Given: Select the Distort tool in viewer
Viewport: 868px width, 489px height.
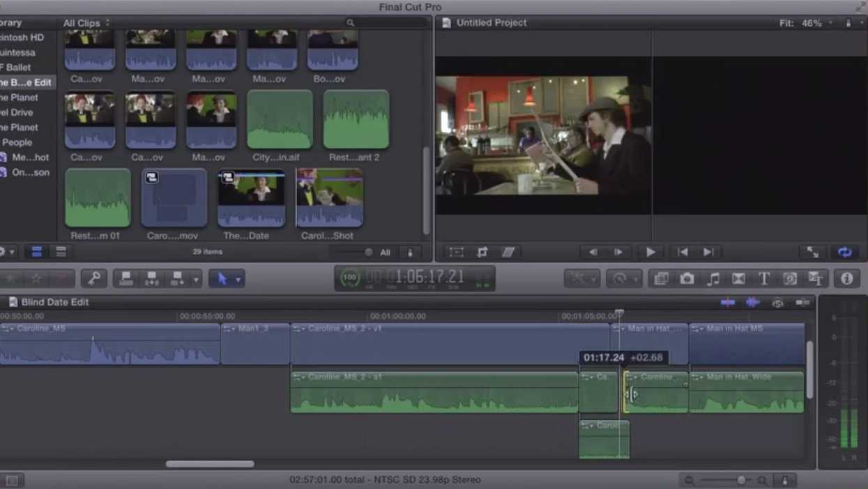Looking at the screenshot, I should click(x=508, y=252).
